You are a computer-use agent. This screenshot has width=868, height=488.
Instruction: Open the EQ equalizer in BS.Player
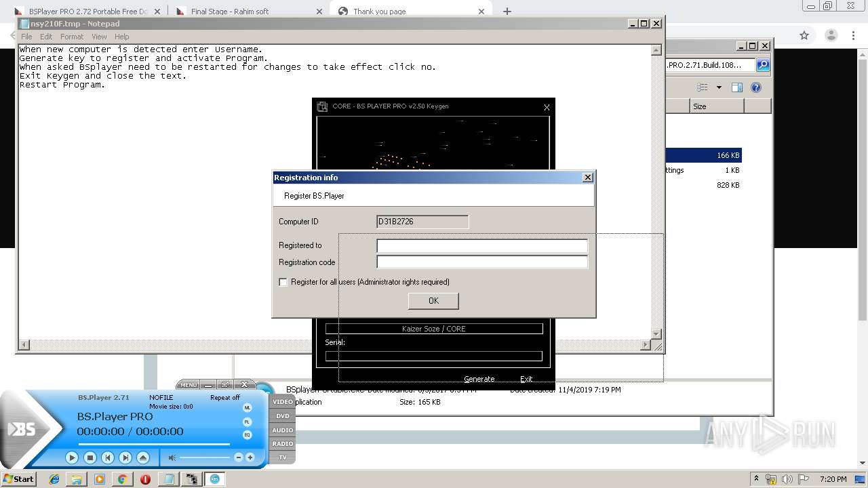(247, 434)
